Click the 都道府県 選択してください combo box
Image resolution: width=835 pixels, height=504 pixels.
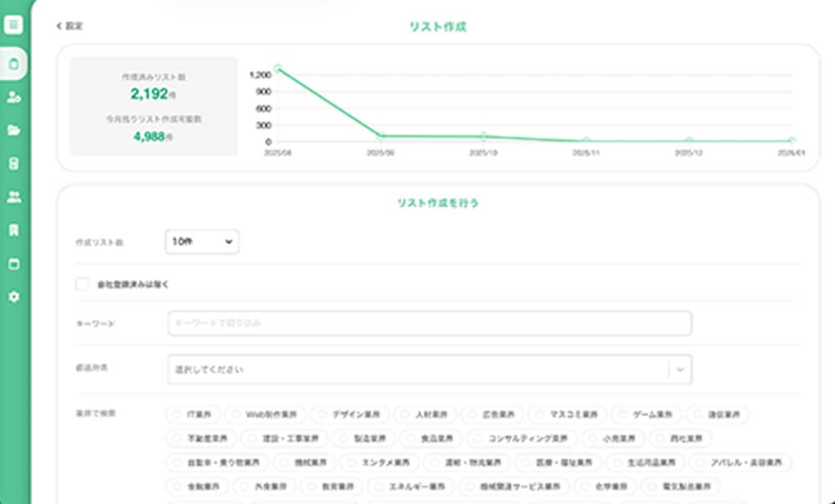click(x=417, y=369)
